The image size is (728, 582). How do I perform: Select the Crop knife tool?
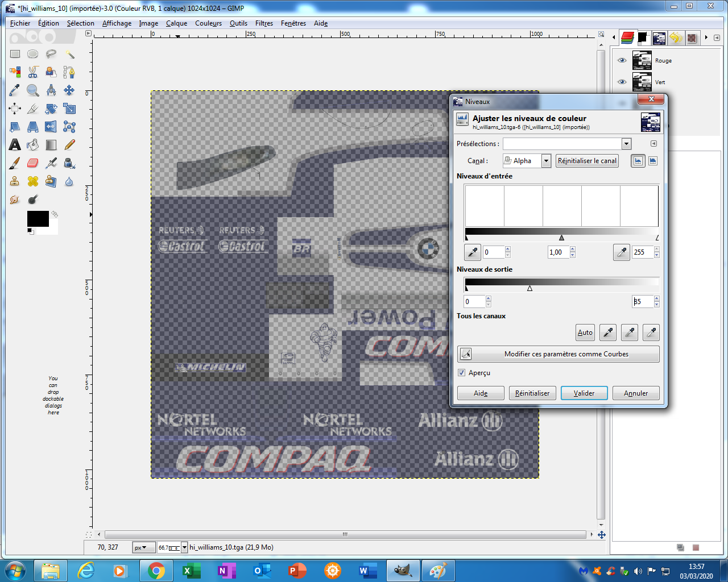coord(33,109)
